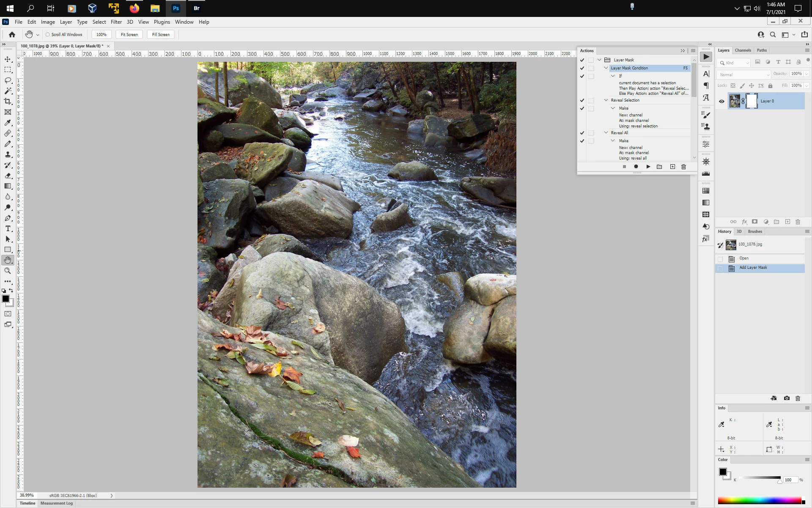Click camera icon to create new snapshot
The width and height of the screenshot is (812, 508).
pyautogui.click(x=787, y=398)
